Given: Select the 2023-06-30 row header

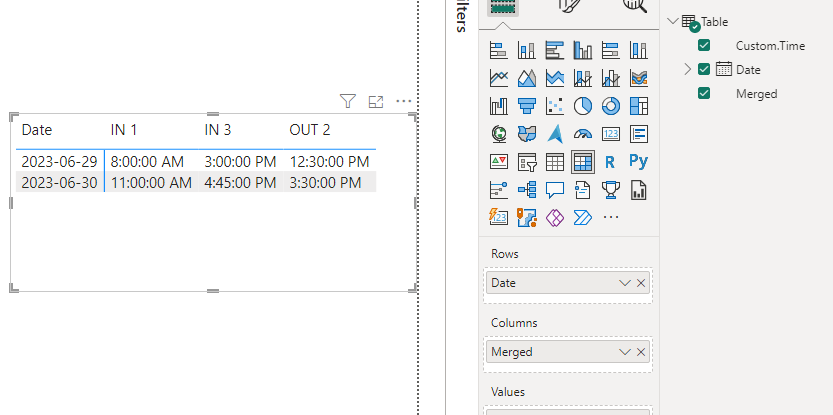Looking at the screenshot, I should [x=60, y=183].
